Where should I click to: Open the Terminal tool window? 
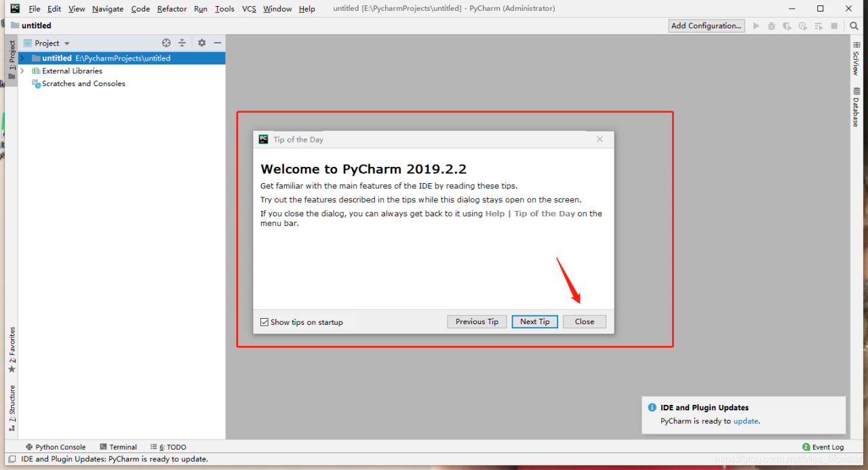click(x=118, y=447)
